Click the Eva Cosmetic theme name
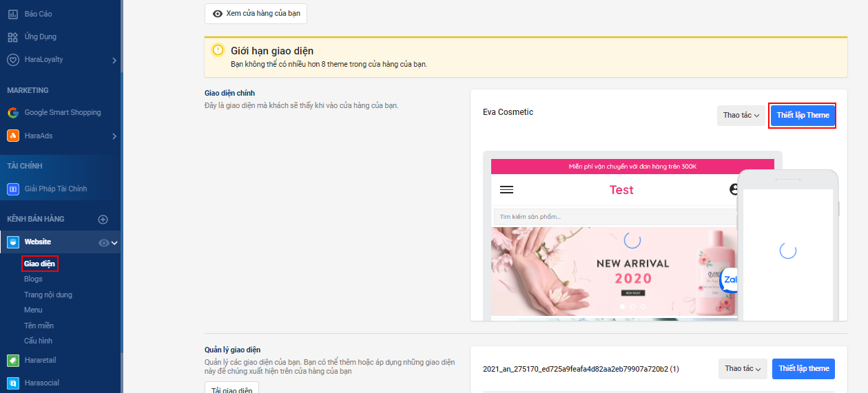868x393 pixels. point(508,112)
